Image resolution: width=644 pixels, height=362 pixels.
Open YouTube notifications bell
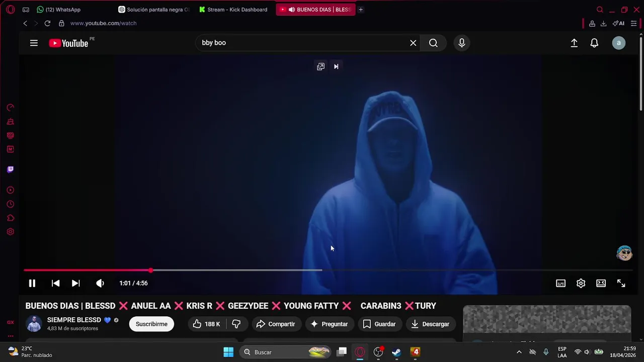(594, 43)
